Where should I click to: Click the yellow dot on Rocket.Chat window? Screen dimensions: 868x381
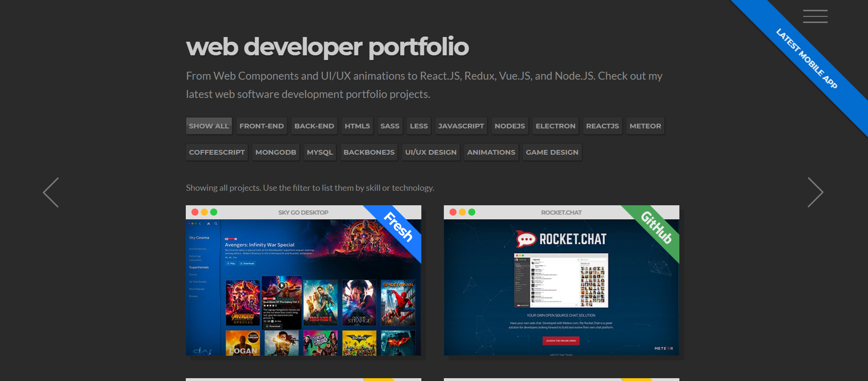pyautogui.click(x=462, y=212)
